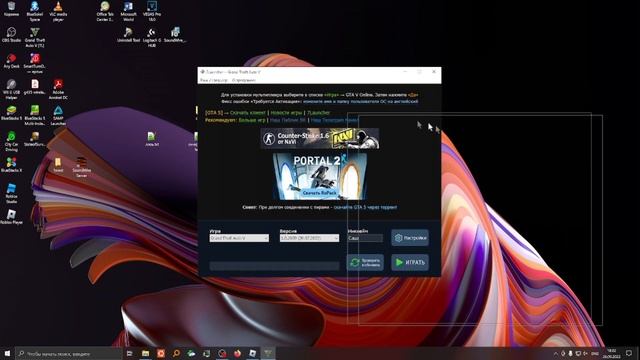The height and width of the screenshot is (360, 640).
Task: Open the yellow folder desktop icon
Action: coord(58,165)
